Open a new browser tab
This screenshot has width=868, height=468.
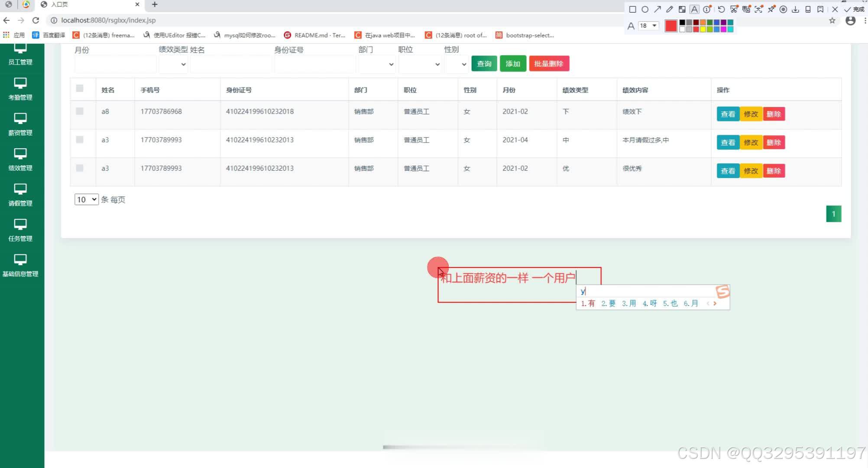[155, 4]
